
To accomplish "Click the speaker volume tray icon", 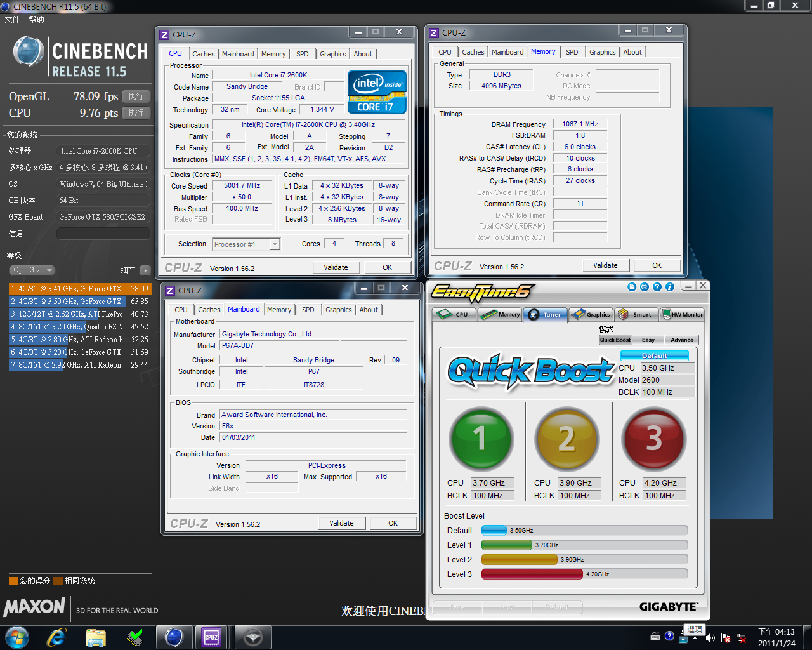I will pos(710,638).
